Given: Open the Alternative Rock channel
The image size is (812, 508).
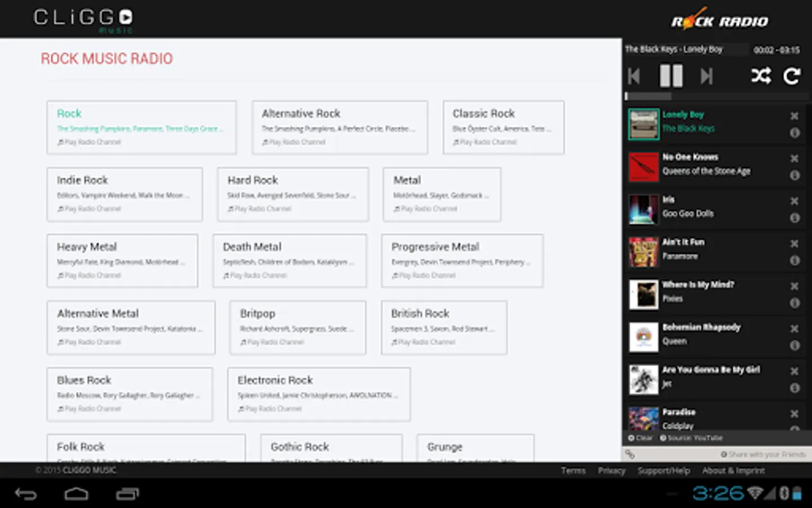Looking at the screenshot, I should (x=340, y=128).
